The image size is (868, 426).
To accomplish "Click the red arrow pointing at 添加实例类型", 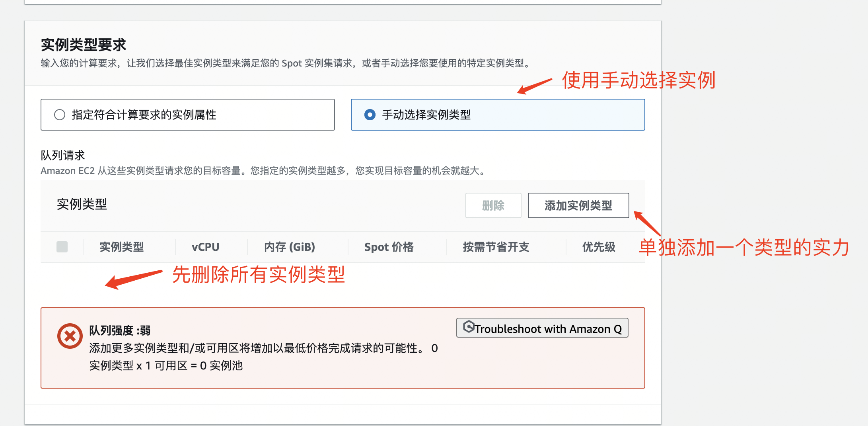I will click(646, 223).
